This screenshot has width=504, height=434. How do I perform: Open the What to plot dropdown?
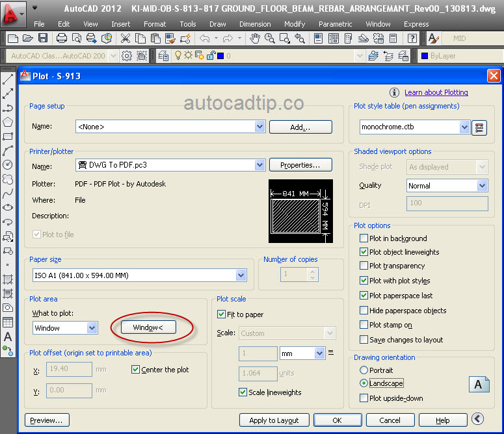92,327
